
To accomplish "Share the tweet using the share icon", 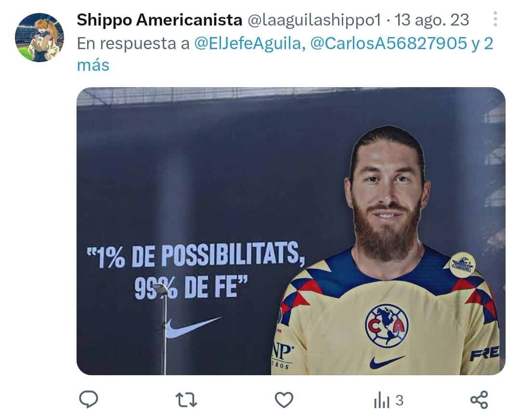I will tap(479, 399).
